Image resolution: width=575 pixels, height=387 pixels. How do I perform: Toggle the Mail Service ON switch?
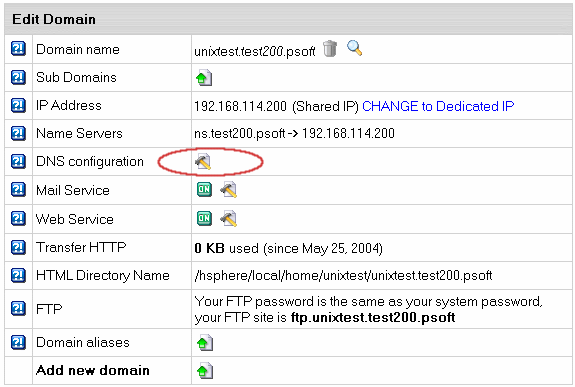coord(204,189)
